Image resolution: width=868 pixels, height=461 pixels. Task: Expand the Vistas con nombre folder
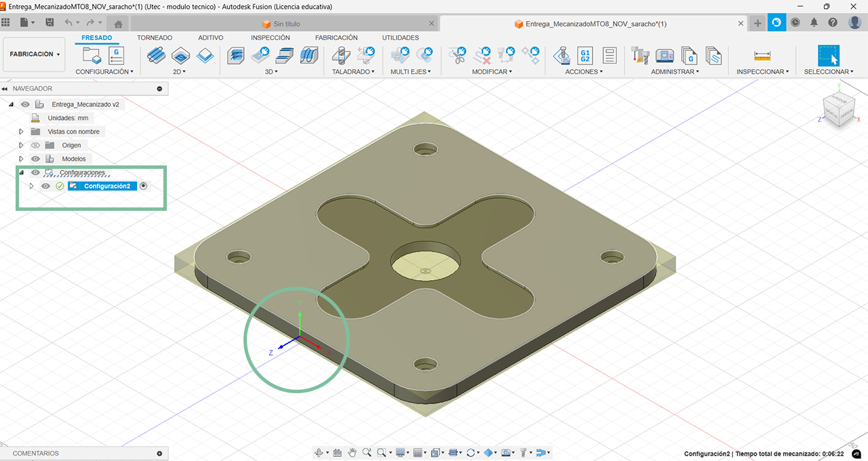21,132
